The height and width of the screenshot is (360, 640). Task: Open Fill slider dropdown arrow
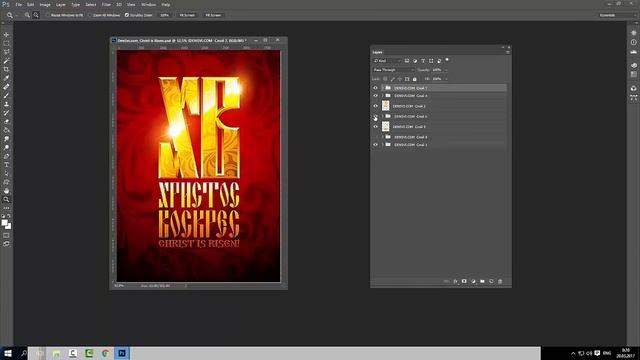point(446,79)
